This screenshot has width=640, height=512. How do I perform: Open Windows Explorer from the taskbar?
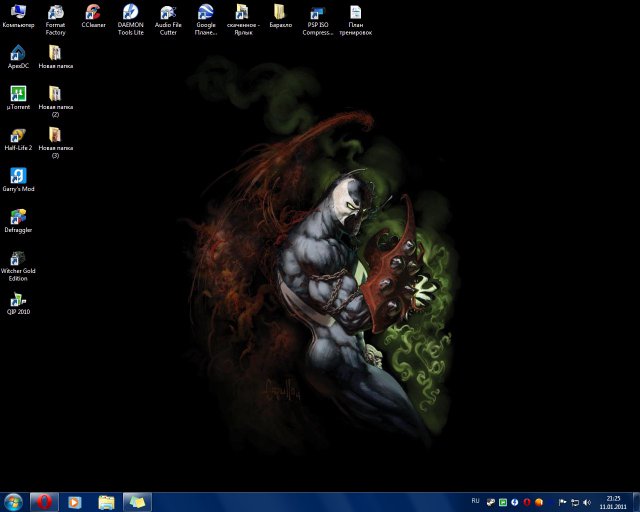tap(105, 501)
